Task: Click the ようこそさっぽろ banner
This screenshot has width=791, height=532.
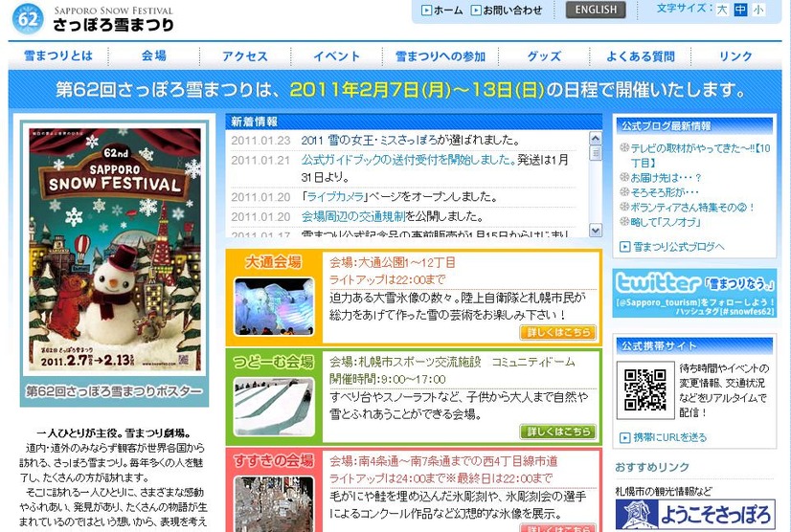Action: [695, 515]
